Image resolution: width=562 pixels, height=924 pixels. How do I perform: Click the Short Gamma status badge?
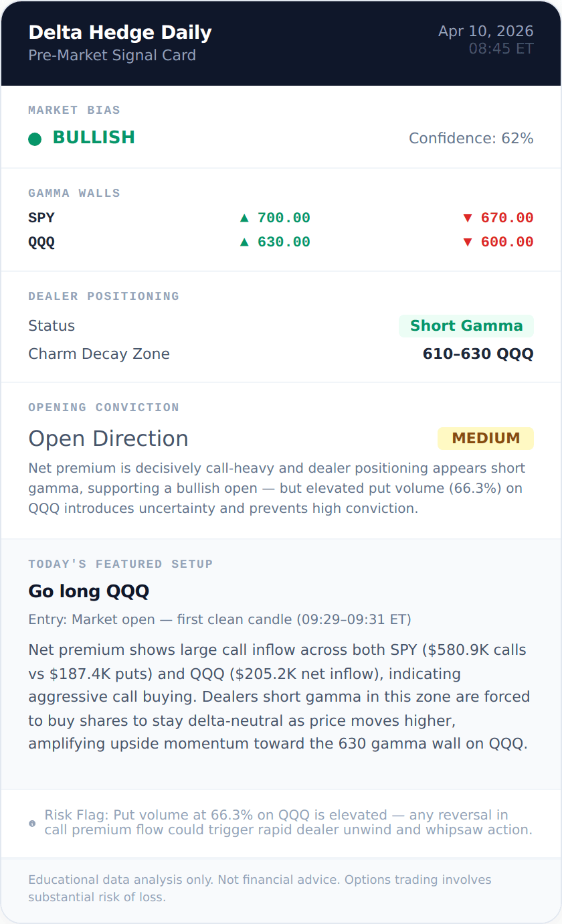click(x=466, y=326)
